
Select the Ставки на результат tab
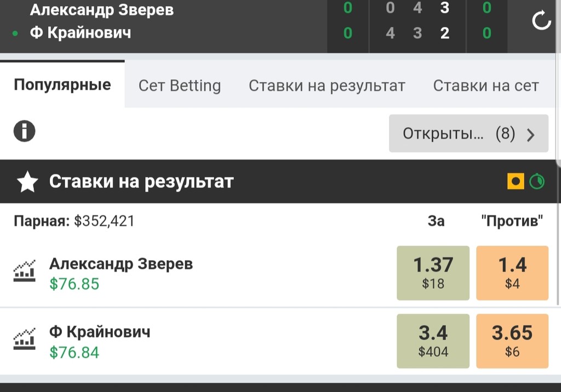point(327,85)
